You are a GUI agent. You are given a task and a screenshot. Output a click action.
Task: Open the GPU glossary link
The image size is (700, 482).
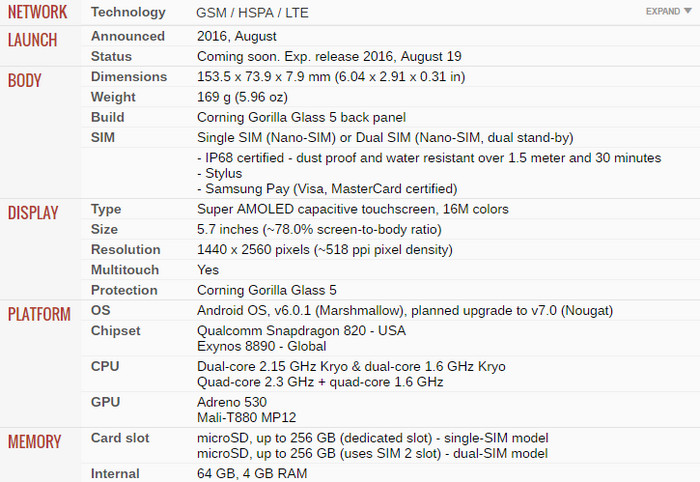(105, 402)
